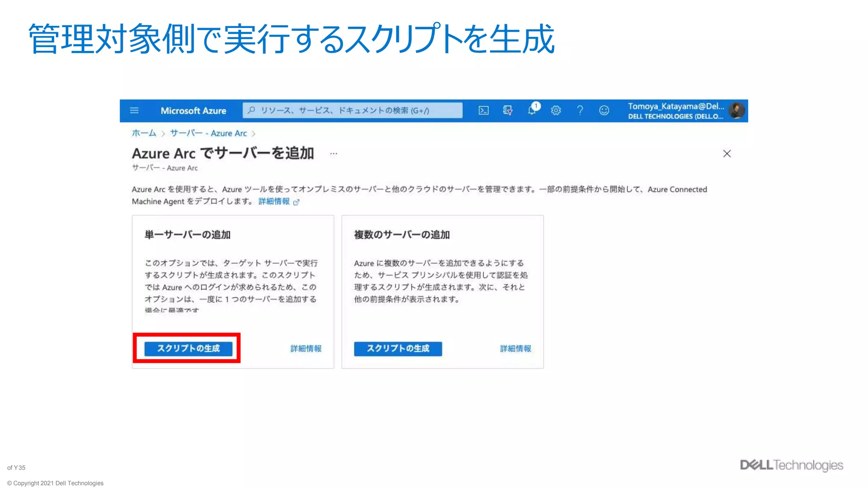This screenshot has height=488, width=868.
Task: Click the Microsoft Azure brand label
Action: point(193,111)
